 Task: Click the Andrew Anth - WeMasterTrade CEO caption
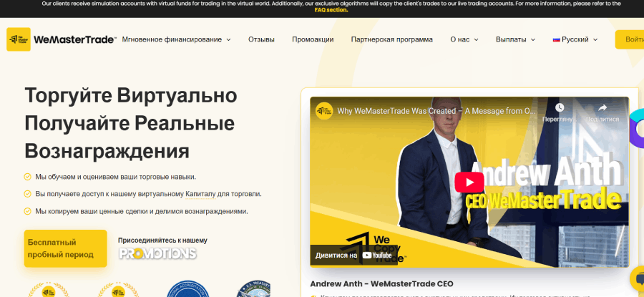tap(381, 284)
